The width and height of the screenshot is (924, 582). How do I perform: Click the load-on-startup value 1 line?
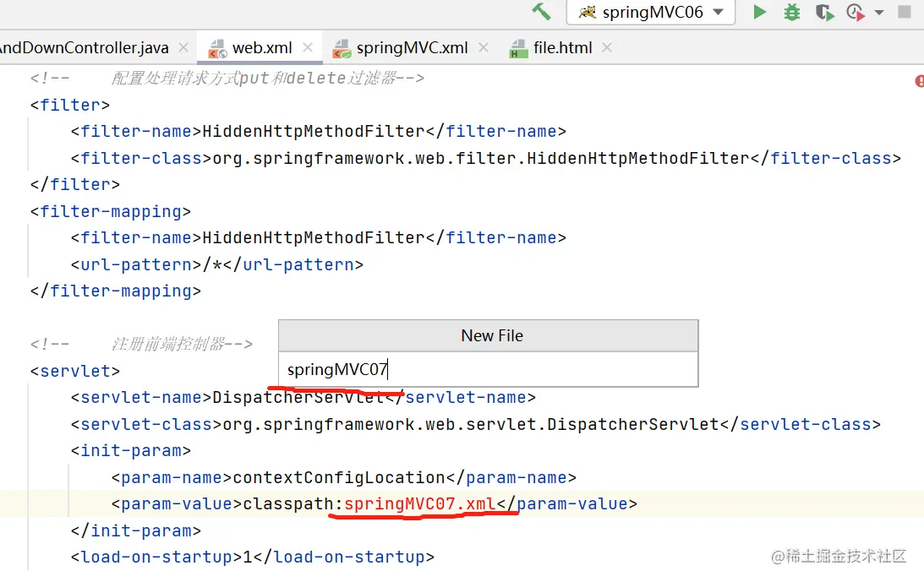click(252, 558)
